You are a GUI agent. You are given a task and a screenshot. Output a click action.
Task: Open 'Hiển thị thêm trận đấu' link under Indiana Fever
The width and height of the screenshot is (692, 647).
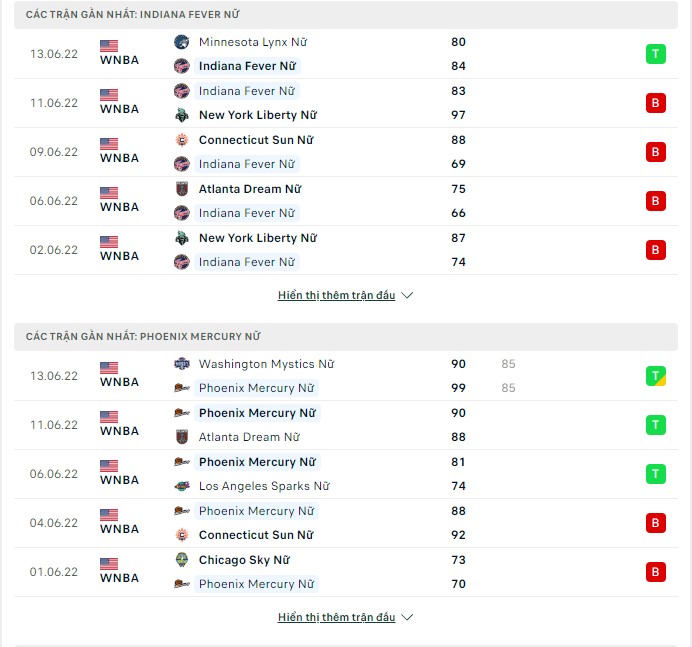[336, 295]
